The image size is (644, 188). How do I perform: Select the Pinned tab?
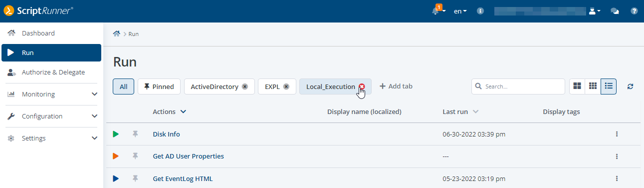coord(160,86)
